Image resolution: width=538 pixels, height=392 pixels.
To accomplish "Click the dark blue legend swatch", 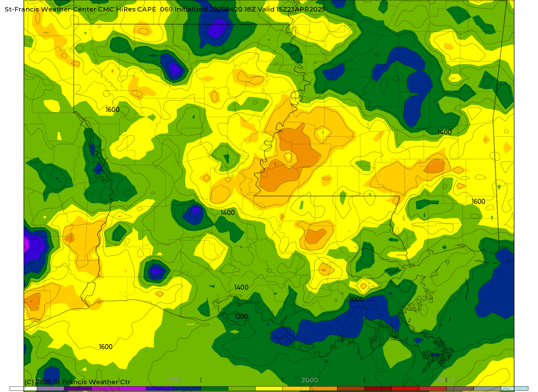I will [187, 389].
